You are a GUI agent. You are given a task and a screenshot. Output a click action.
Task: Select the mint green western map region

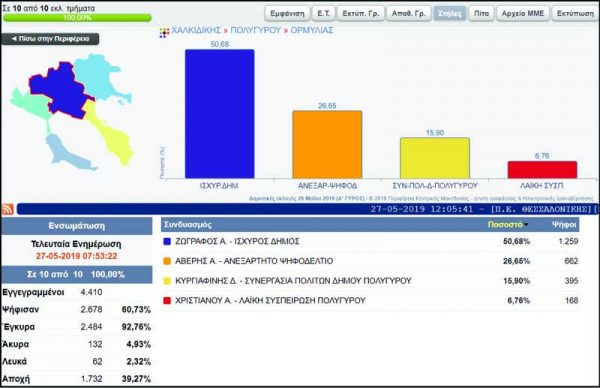pos(31,103)
